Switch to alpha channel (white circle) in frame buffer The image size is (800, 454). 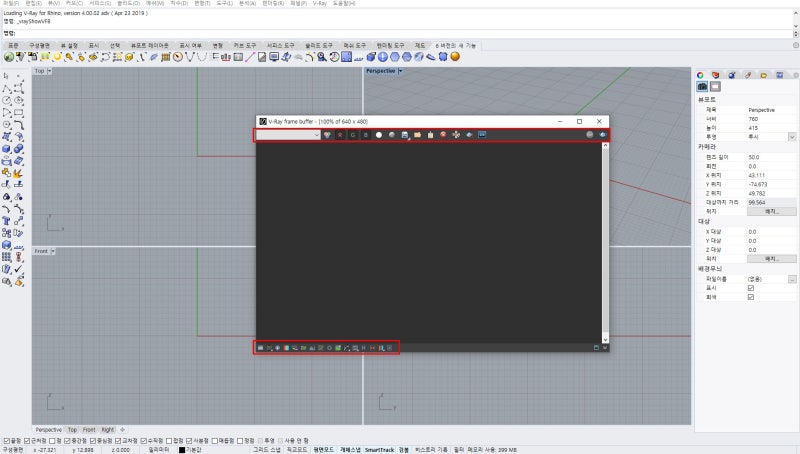(379, 135)
